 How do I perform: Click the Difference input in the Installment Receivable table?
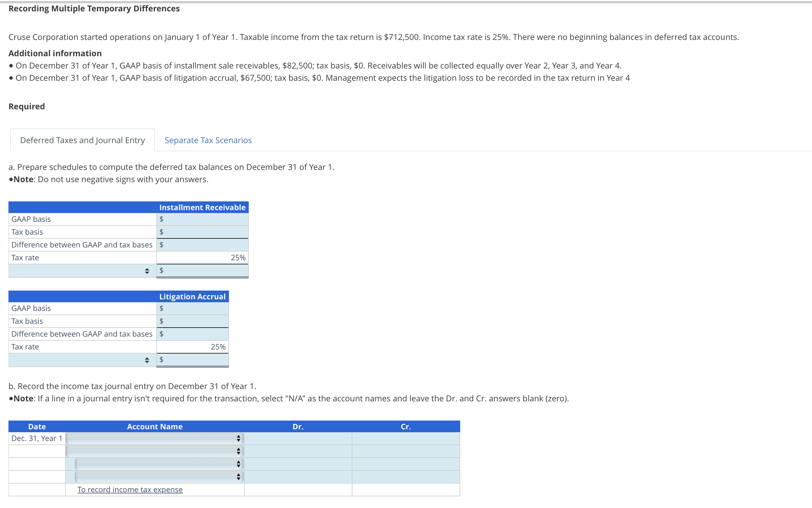click(203, 245)
